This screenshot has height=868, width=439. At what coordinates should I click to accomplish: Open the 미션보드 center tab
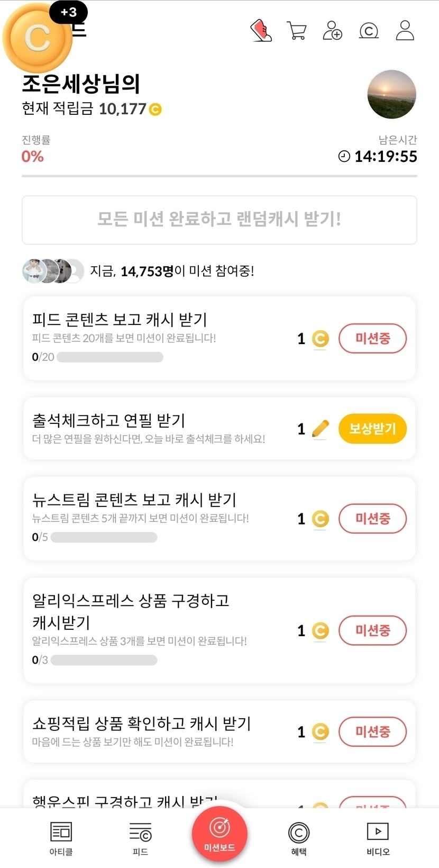point(219,834)
